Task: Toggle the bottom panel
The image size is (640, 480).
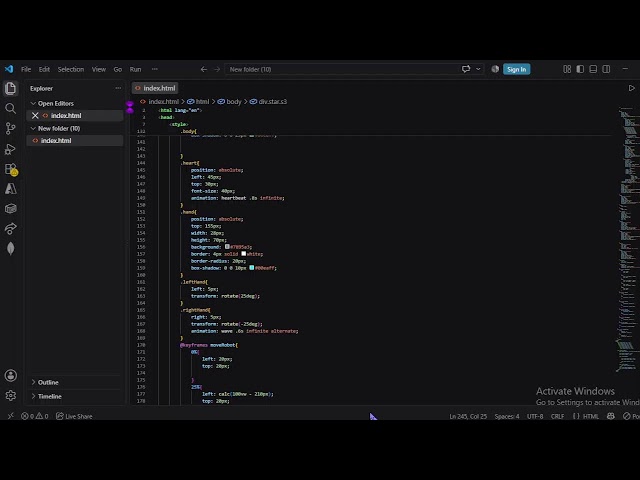Action: pyautogui.click(x=593, y=69)
